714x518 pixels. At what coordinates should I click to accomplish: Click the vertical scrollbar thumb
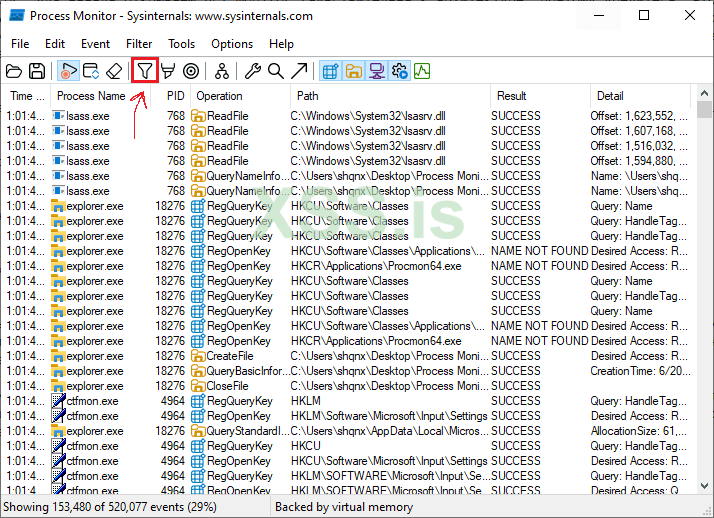click(704, 110)
